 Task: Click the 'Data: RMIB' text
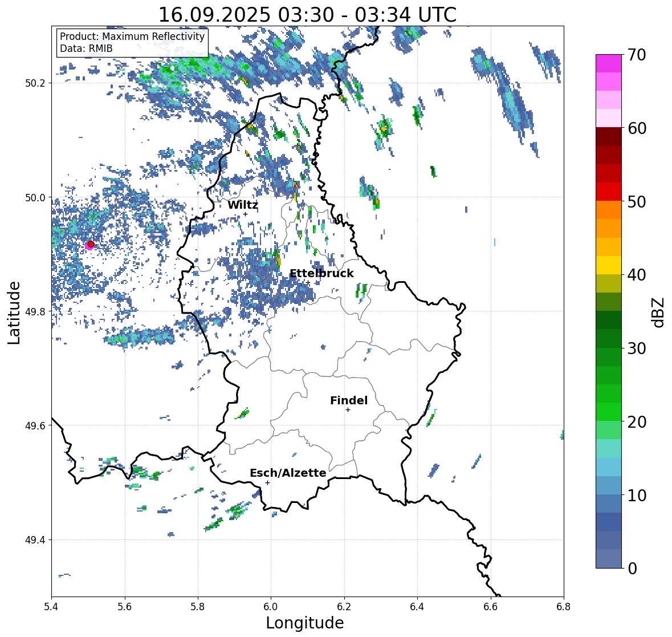click(x=86, y=48)
